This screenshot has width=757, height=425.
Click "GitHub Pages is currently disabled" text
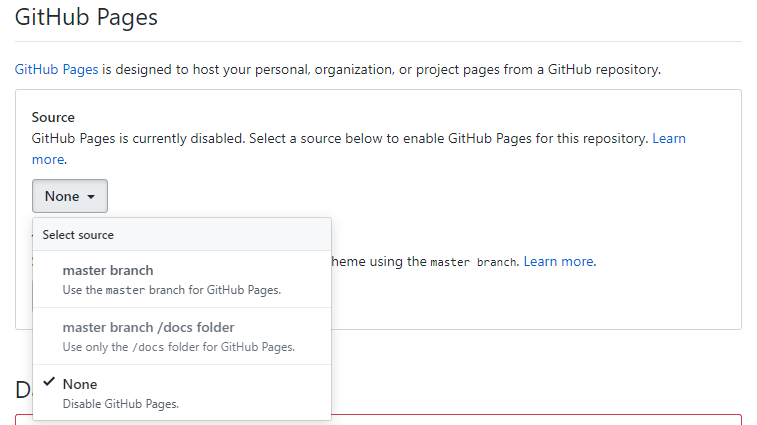click(x=138, y=138)
